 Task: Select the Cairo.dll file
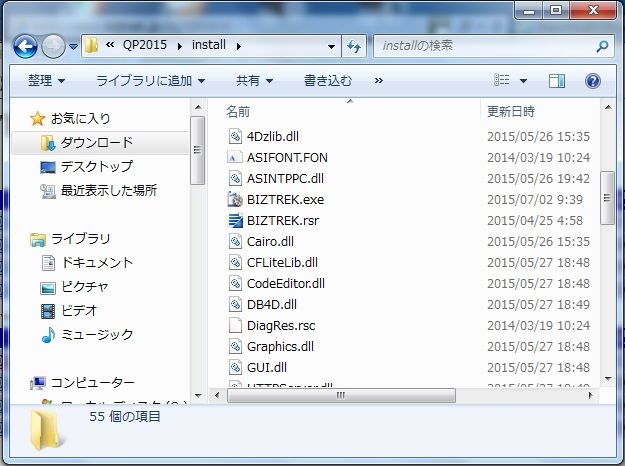pyautogui.click(x=270, y=242)
